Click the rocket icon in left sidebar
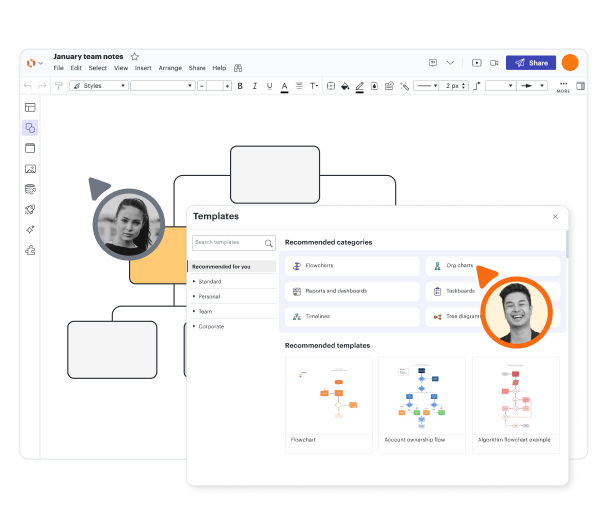 point(30,209)
